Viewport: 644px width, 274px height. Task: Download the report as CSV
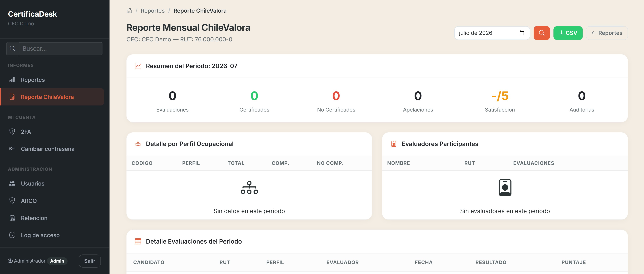568,33
